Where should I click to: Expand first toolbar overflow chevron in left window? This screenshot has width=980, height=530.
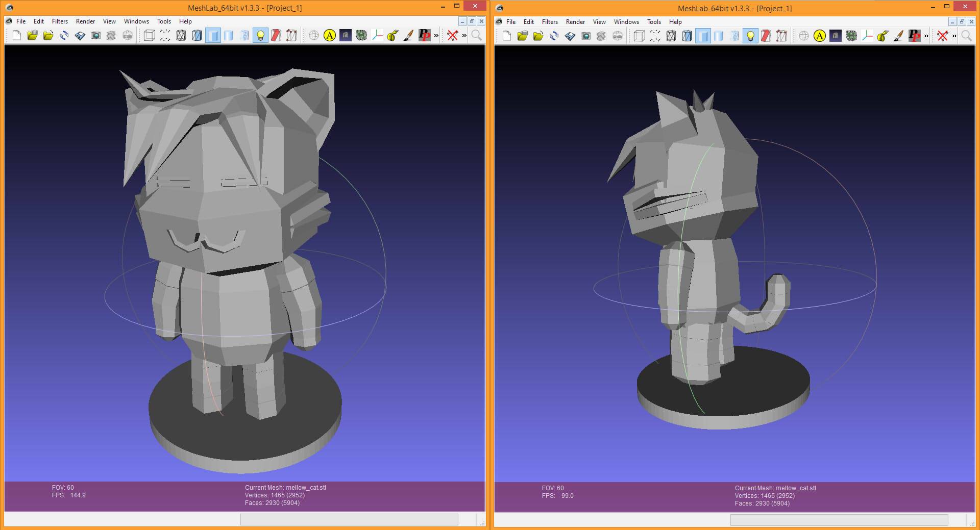click(436, 35)
